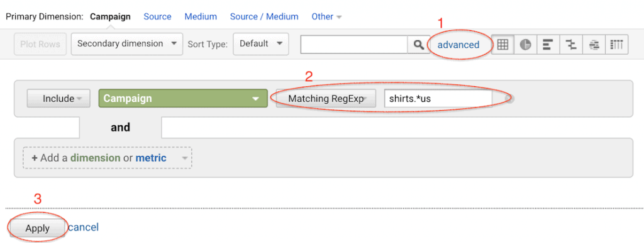The image size is (644, 243).
Task: Expand Add a dimension or metric
Action: click(107, 158)
